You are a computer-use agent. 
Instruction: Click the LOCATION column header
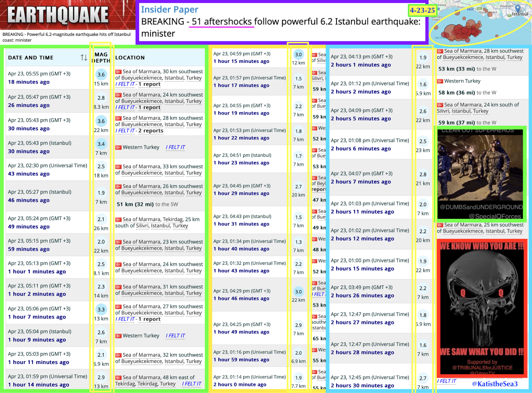coord(130,57)
